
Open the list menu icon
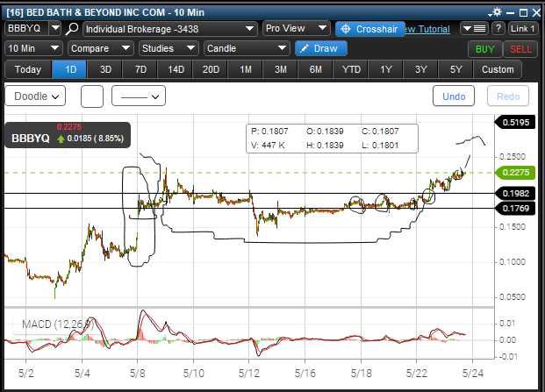475,28
